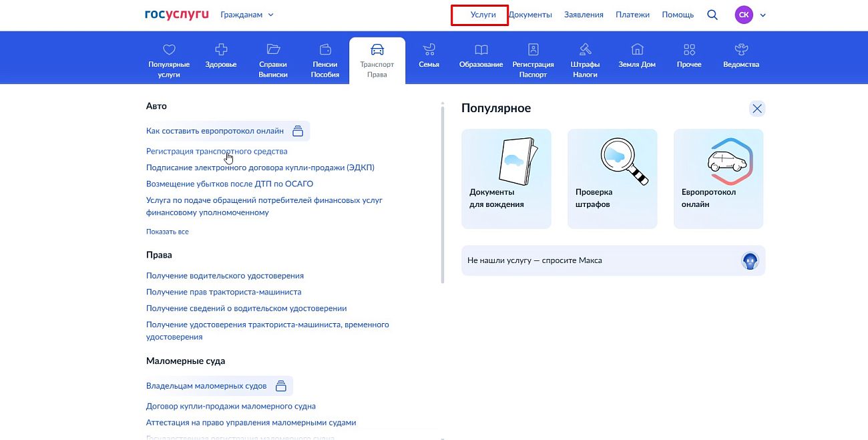Open the Помощь top menu

click(678, 15)
